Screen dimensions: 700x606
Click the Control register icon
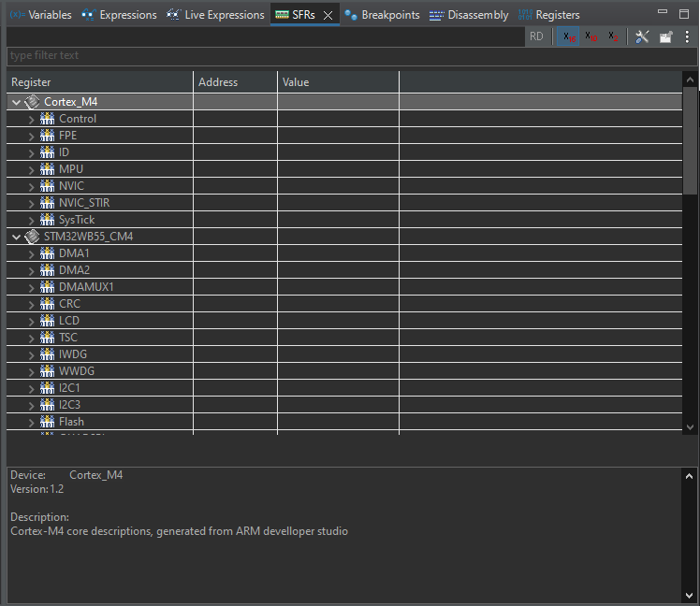tap(48, 118)
